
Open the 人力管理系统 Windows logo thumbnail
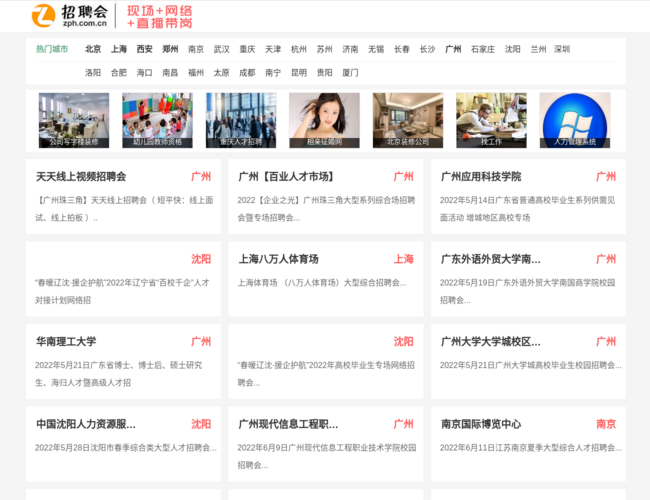click(x=575, y=120)
